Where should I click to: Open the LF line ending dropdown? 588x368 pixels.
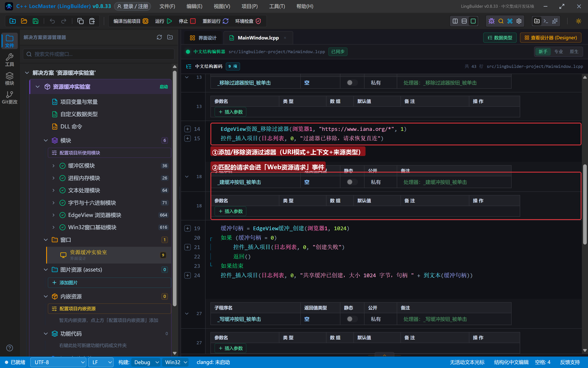click(x=101, y=362)
